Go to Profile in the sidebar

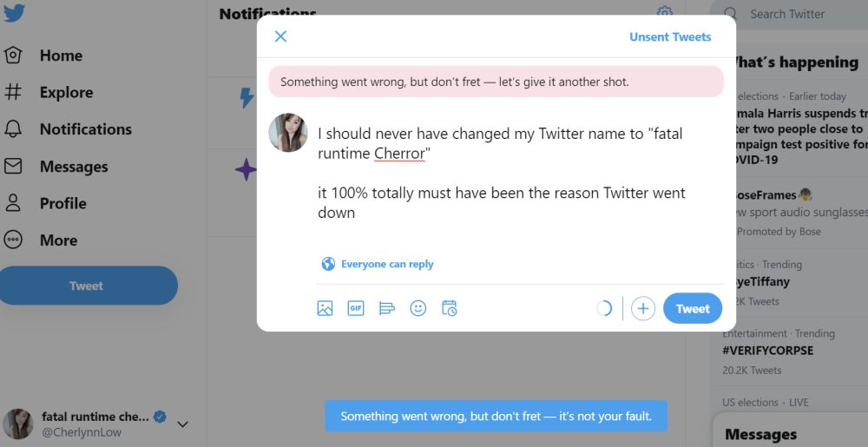coord(63,204)
